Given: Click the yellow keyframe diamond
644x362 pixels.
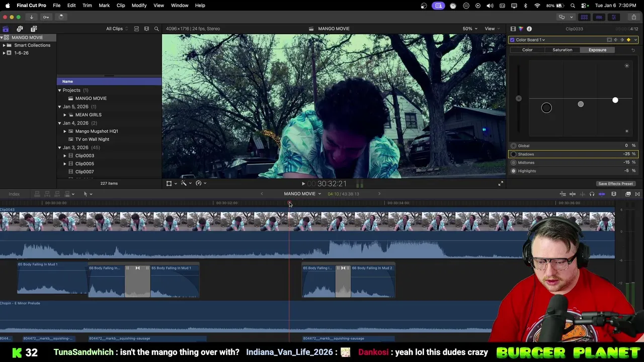Looking at the screenshot, I should click(x=628, y=40).
